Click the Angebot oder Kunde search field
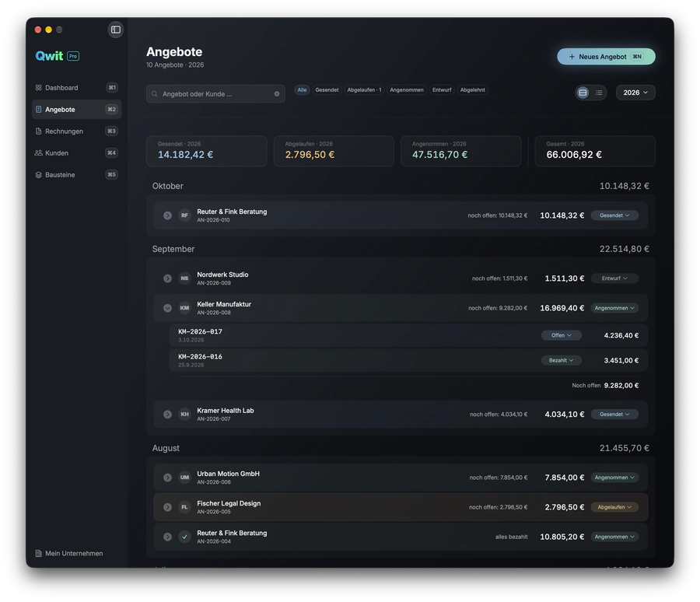Screen dimensions: 700x602 [215, 94]
